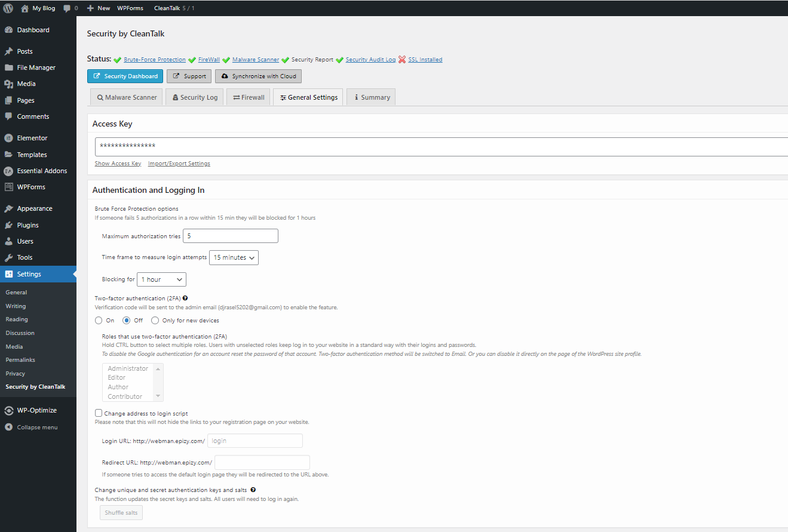This screenshot has height=532, width=788.
Task: Open Blocking for 1 hour dropdown
Action: tap(161, 279)
